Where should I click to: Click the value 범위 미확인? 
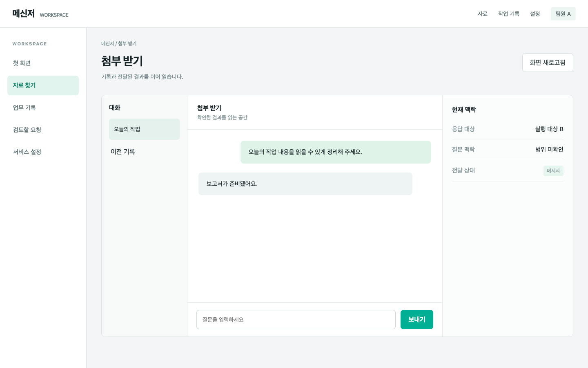coord(549,150)
